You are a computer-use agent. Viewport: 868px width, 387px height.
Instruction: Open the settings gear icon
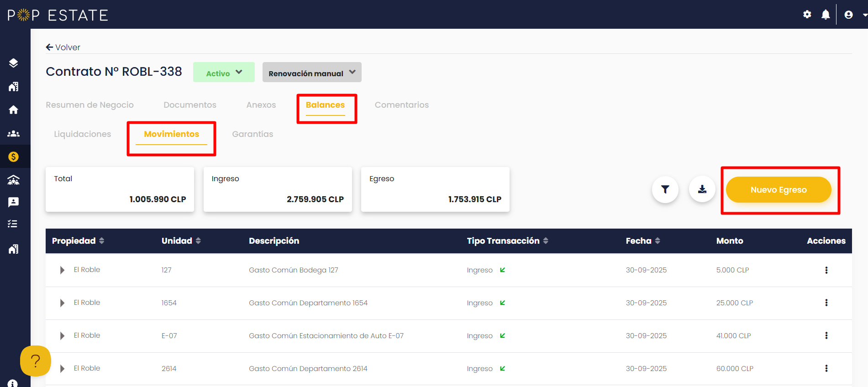point(807,15)
